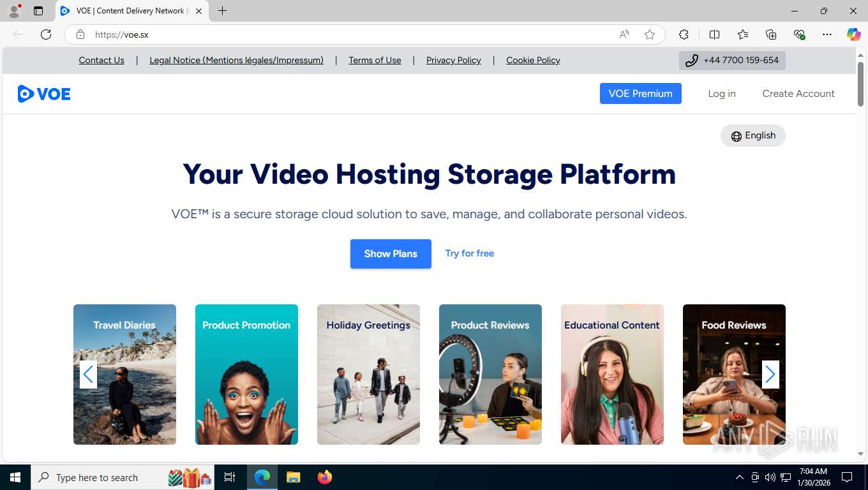
Task: Close the VOE tab
Action: pos(198,11)
